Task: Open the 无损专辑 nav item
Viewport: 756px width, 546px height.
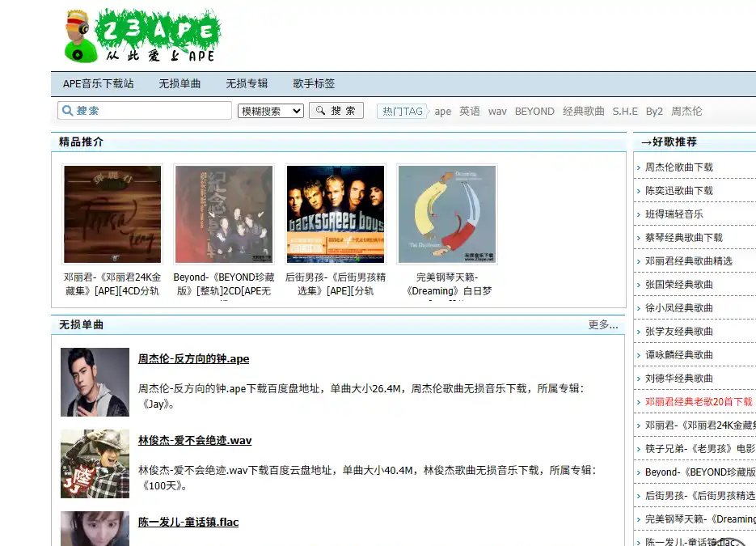Action: [247, 83]
